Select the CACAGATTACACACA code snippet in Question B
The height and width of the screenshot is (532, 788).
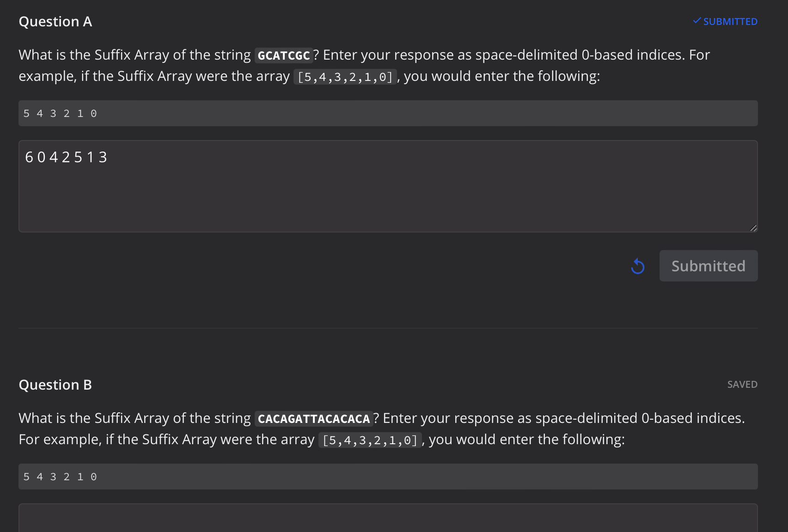313,419
